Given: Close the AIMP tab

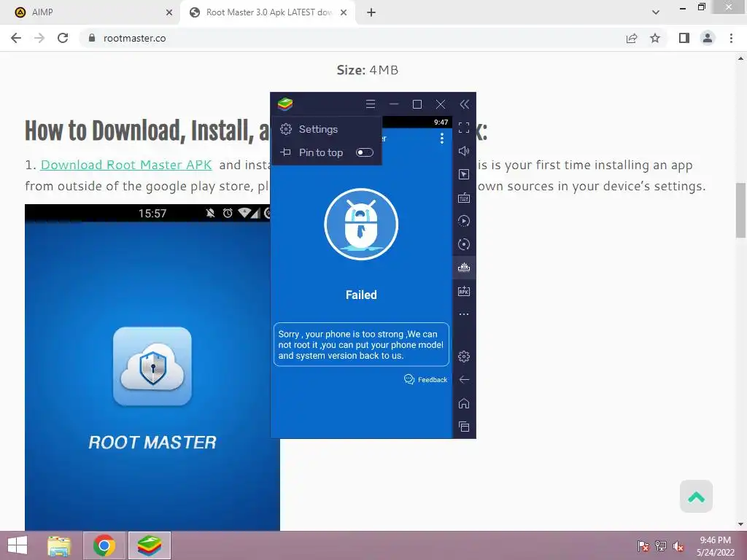Looking at the screenshot, I should coord(169,13).
